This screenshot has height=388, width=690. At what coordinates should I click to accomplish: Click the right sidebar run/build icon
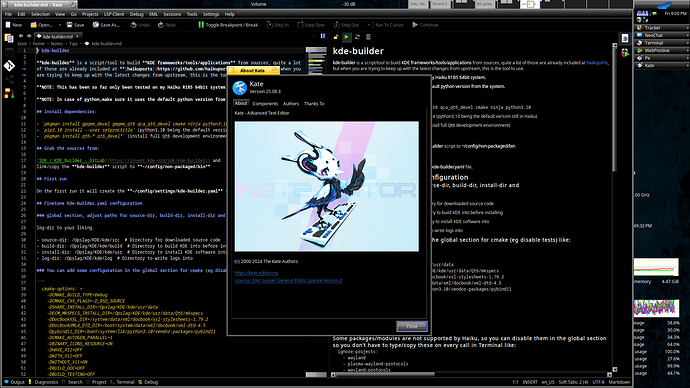(625, 53)
